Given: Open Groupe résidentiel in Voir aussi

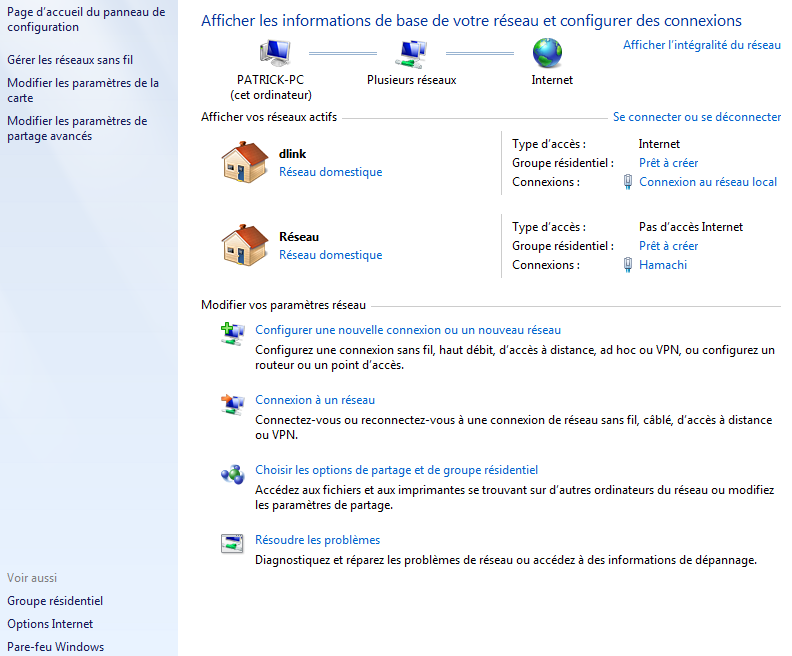Looking at the screenshot, I should (x=55, y=601).
